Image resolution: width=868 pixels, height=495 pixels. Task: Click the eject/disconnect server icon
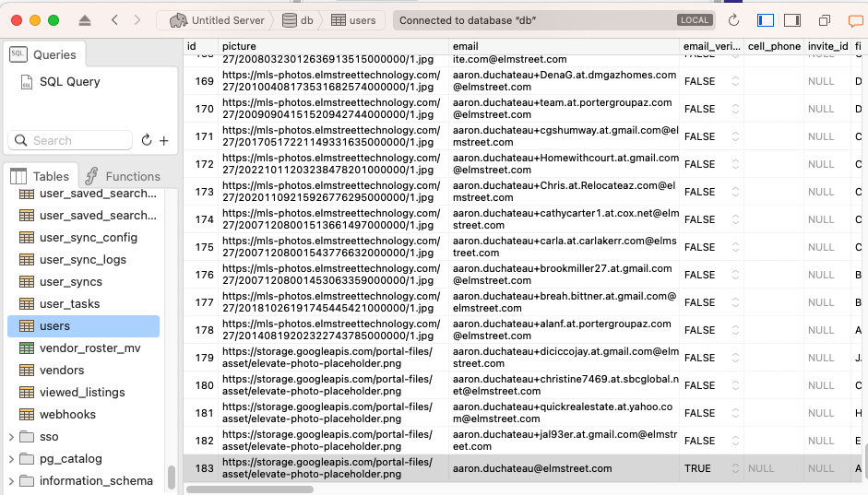85,20
